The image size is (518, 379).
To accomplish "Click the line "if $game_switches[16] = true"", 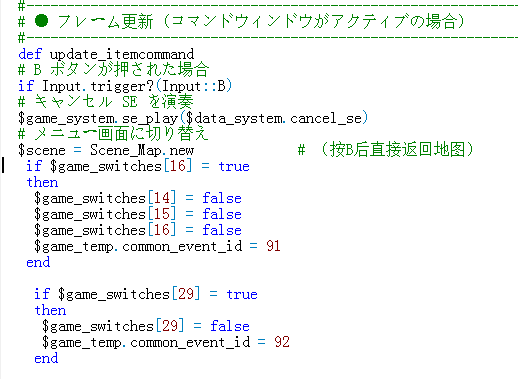I will point(138,166).
